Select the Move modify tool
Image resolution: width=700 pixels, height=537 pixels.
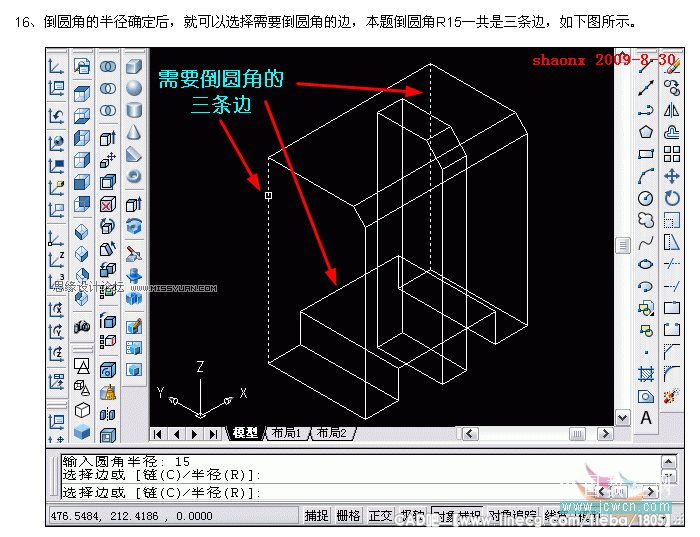(x=672, y=176)
